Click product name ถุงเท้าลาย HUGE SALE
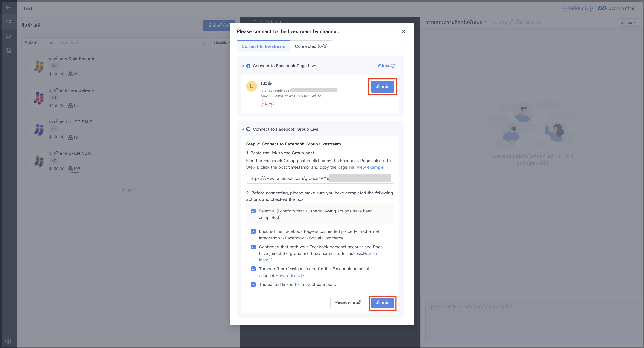The image size is (644, 348). 71,122
